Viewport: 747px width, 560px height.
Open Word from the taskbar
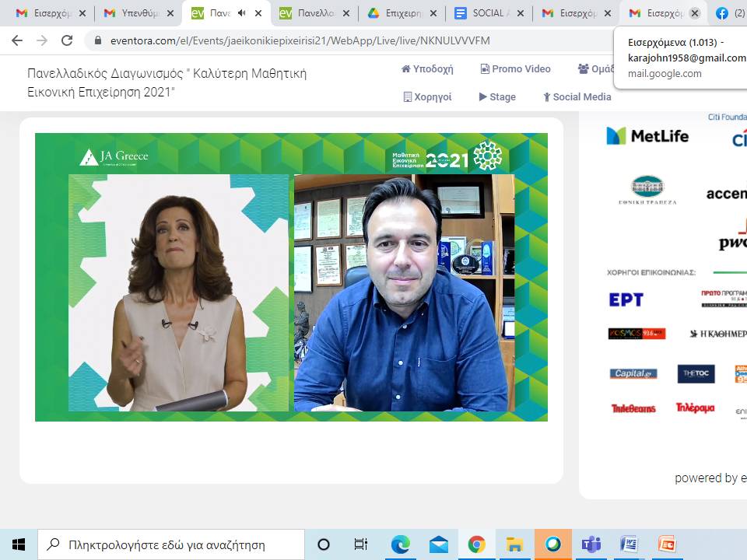coord(629,544)
